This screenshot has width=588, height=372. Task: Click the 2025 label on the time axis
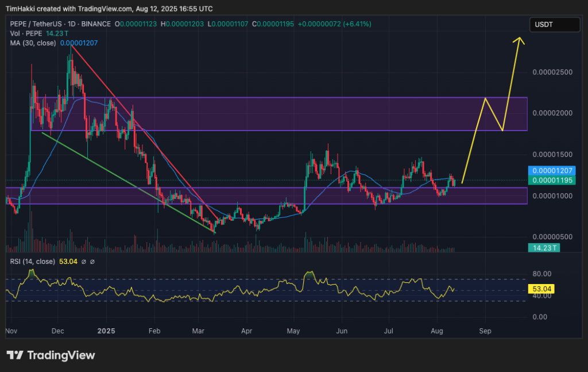(106, 331)
